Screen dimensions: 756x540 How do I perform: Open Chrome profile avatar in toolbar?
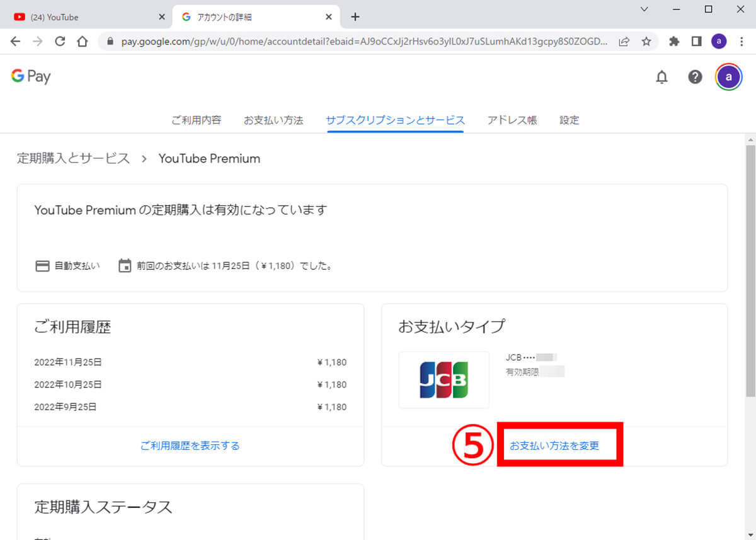tap(719, 42)
